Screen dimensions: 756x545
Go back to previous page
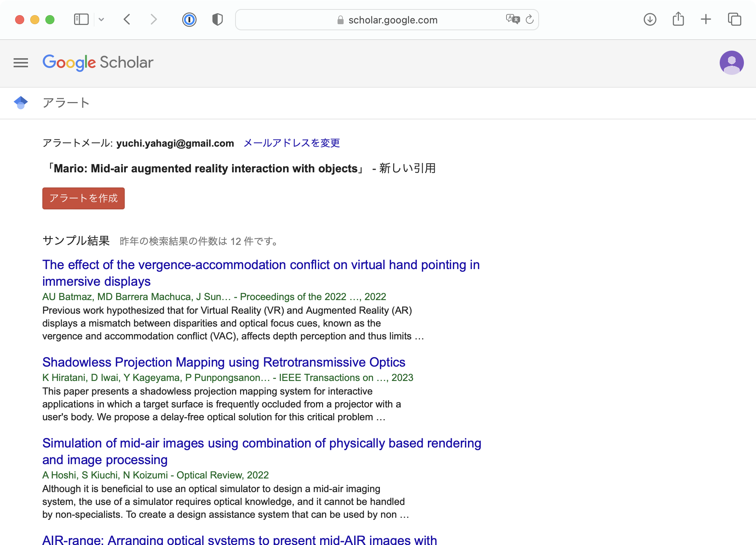(x=127, y=19)
